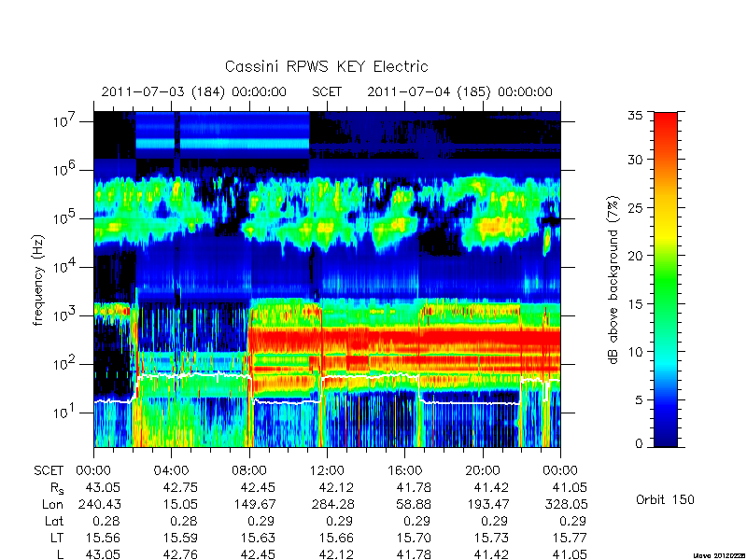Click the 10^2 frequency tick label
The width and height of the screenshot is (747, 560).
coord(65,364)
